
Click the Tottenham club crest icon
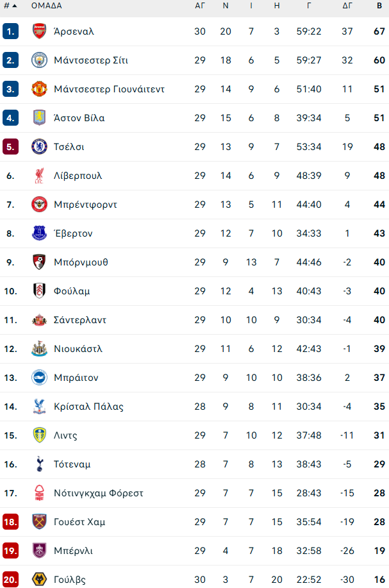pyautogui.click(x=40, y=464)
